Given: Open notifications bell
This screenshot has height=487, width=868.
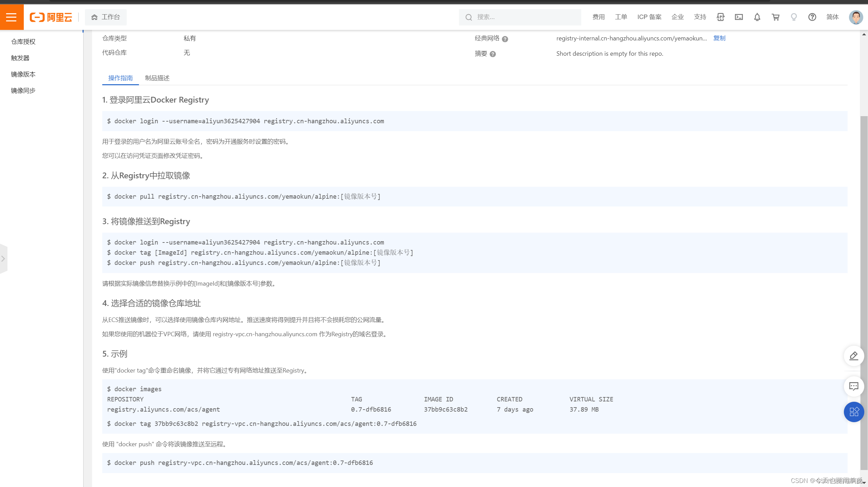Looking at the screenshot, I should [757, 17].
